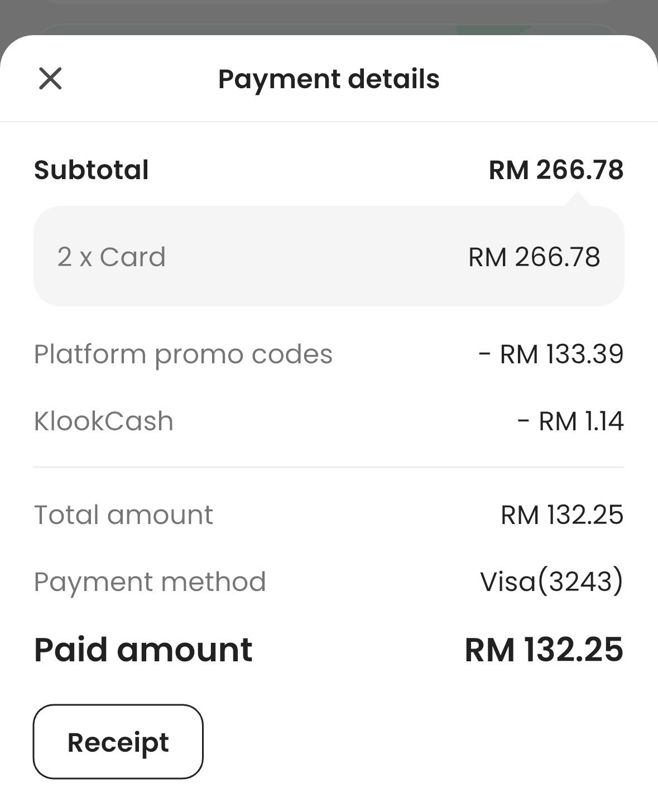Image resolution: width=658 pixels, height=812 pixels.
Task: Tap the Total amount value RM 132.25
Action: point(562,515)
